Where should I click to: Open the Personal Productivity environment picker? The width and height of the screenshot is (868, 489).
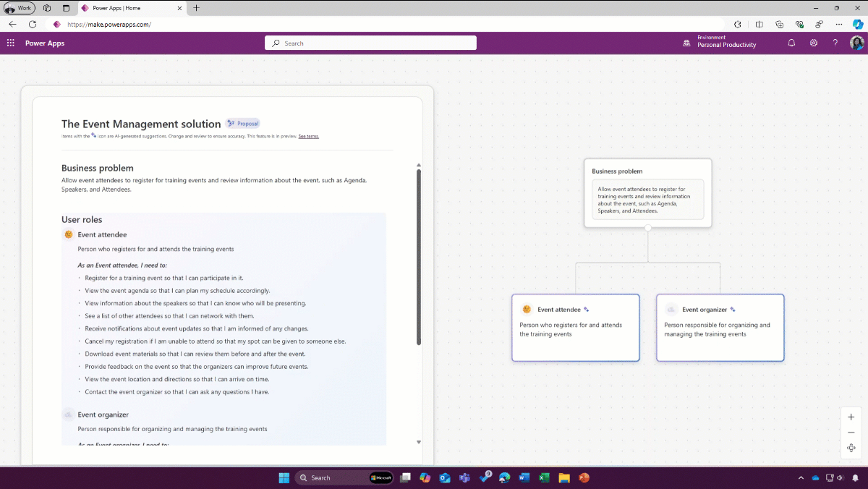pos(720,43)
